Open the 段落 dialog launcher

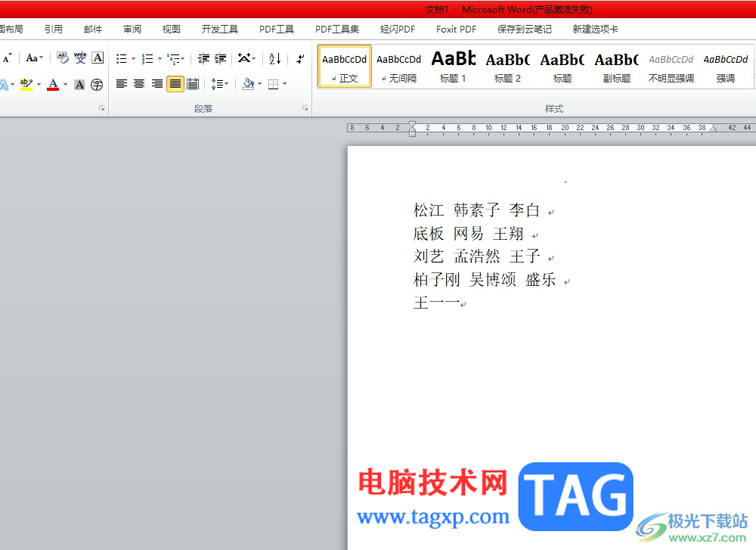(305, 108)
